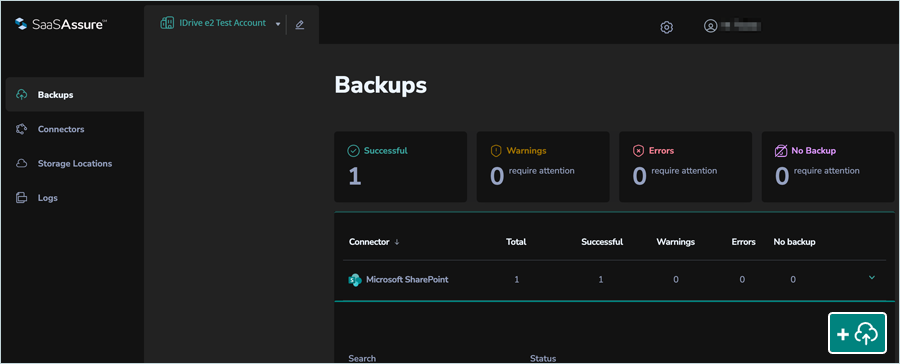
Task: Click the No Backup crossed icon
Action: (x=781, y=151)
